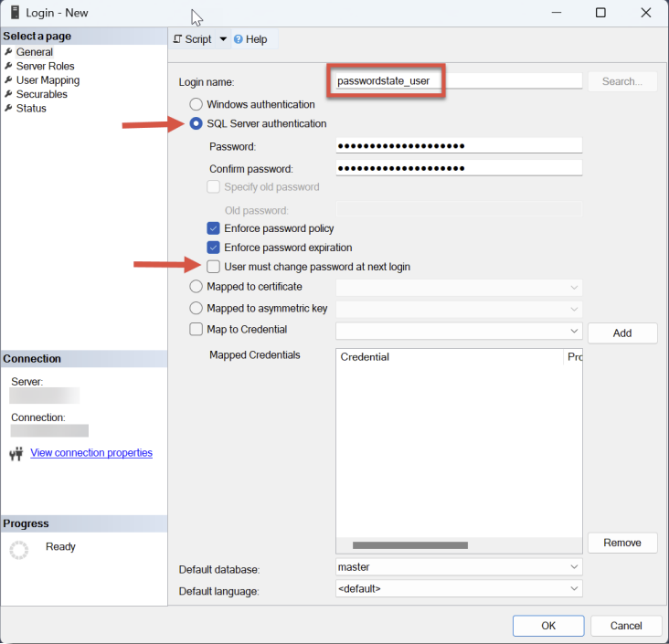Click the Mapped Credentials horizontal scrollbar
Screen dimensions: 669x644
[410, 545]
